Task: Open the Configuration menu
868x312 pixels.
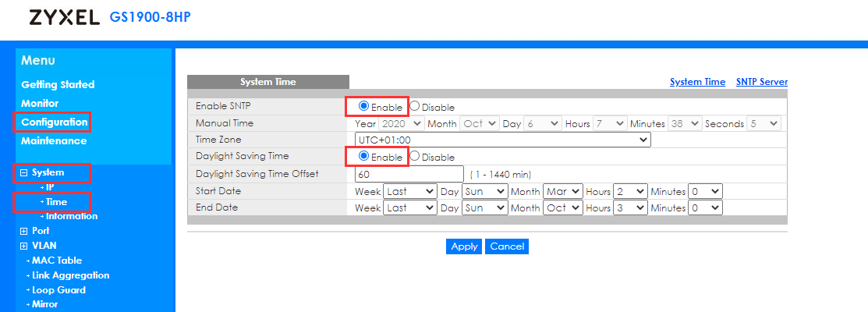Action: tap(54, 122)
